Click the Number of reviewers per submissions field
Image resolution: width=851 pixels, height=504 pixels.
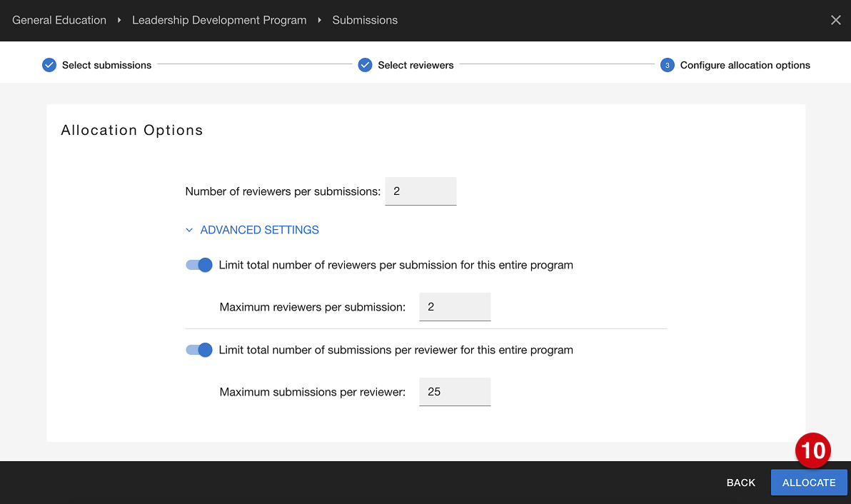pyautogui.click(x=421, y=191)
